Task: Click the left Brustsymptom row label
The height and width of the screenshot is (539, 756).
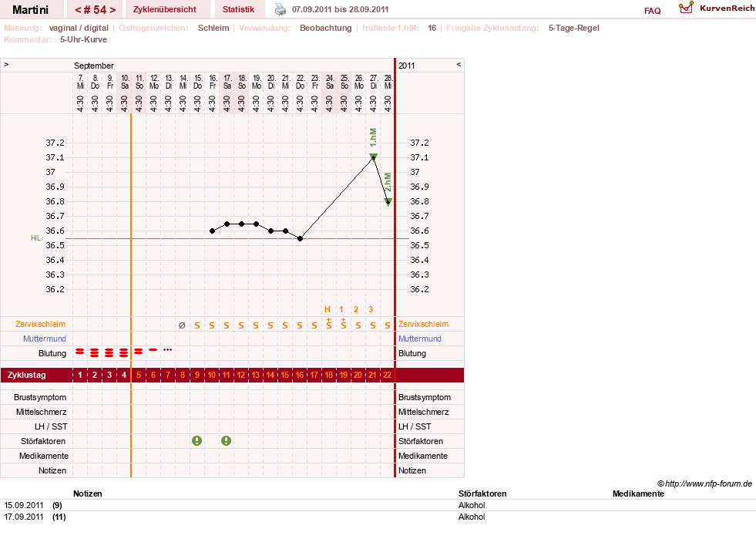Action: [x=40, y=398]
